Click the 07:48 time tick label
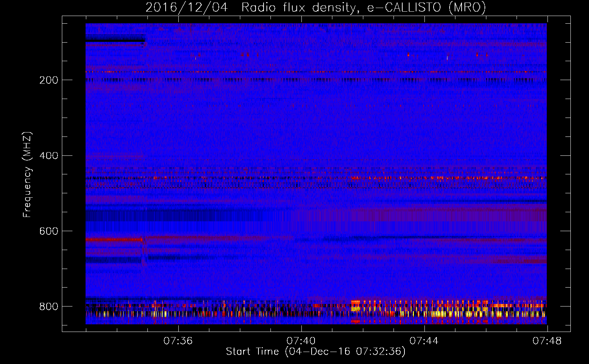The height and width of the screenshot is (364, 589). pos(547,341)
